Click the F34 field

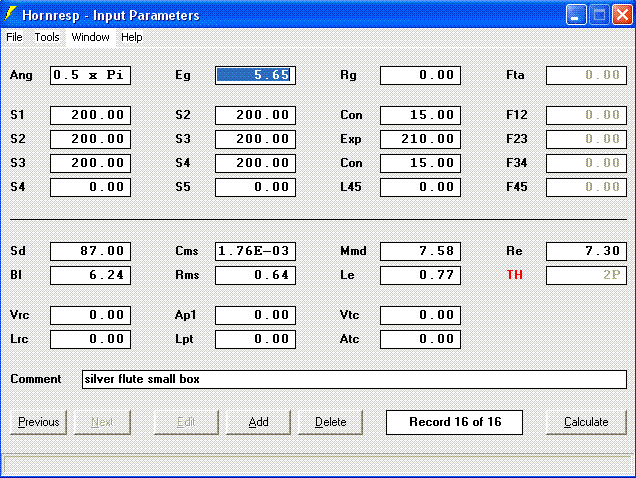point(587,163)
